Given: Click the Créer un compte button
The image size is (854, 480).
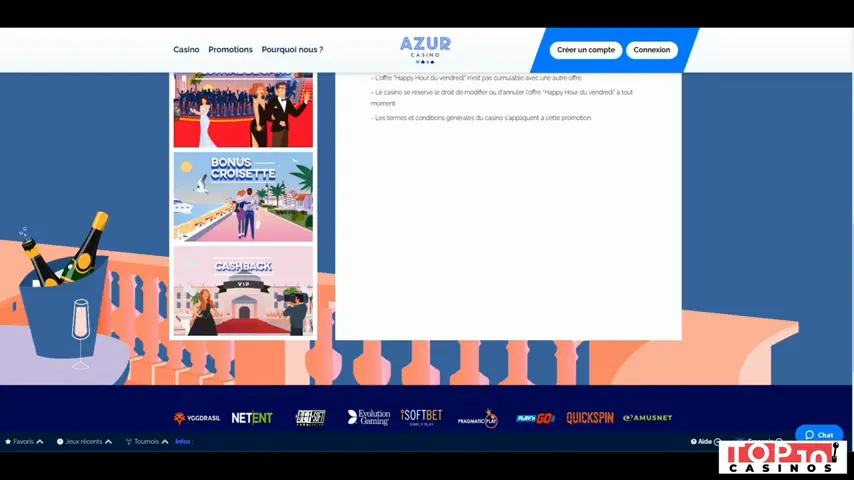Looking at the screenshot, I should 586,50.
